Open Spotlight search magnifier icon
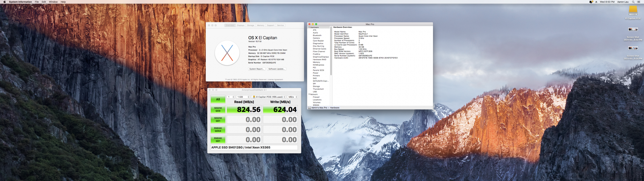The image size is (644, 181). point(633,2)
